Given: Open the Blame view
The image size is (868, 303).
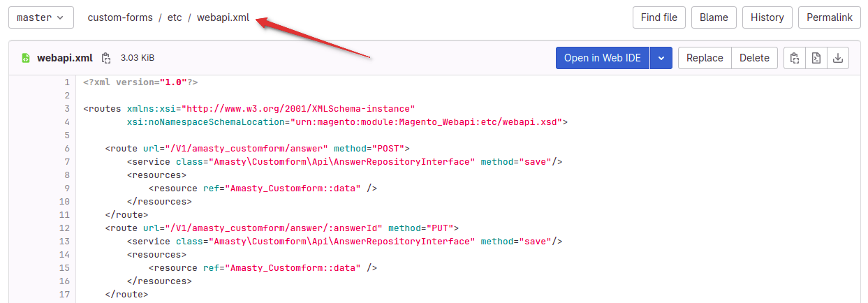Looking at the screenshot, I should [x=714, y=17].
